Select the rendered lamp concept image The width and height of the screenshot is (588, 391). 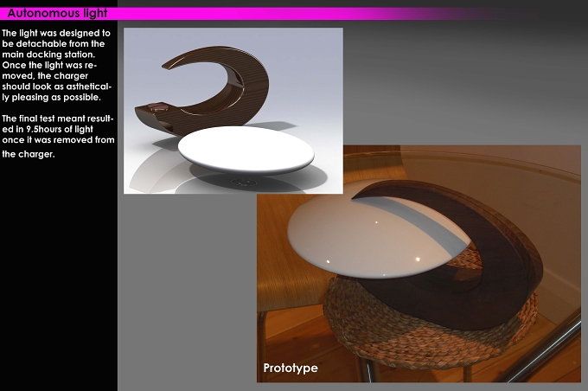233,111
